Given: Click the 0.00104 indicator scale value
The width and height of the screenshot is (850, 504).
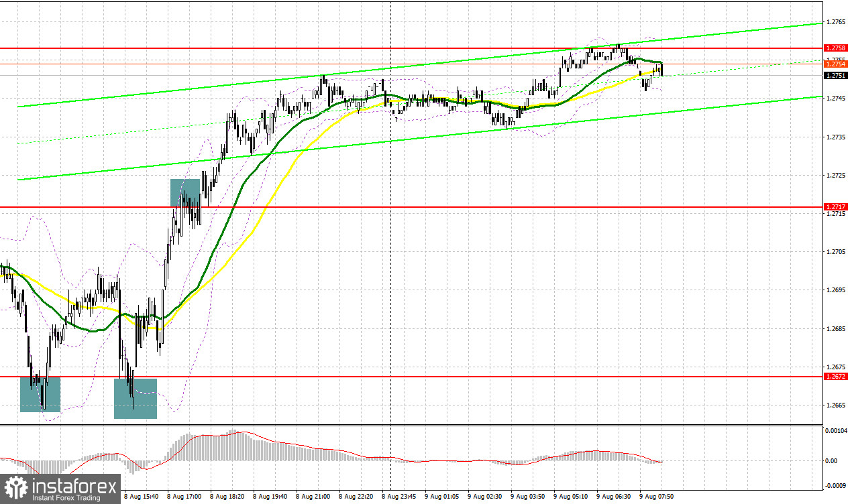Looking at the screenshot, I should (x=836, y=431).
